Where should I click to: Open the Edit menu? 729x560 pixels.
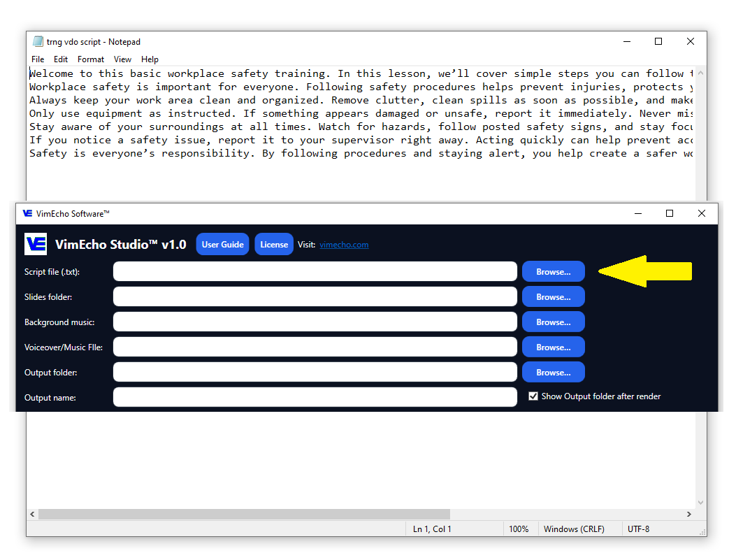(x=61, y=59)
